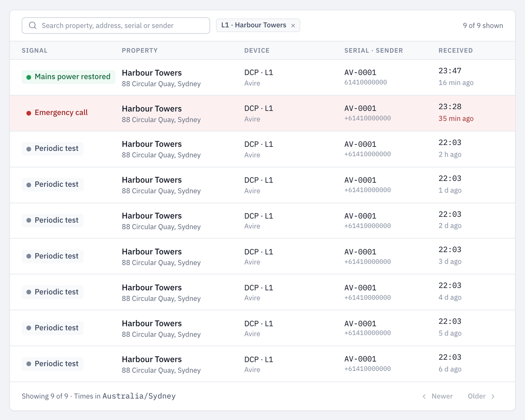The image size is (525, 420).
Task: Click the 23:28 received time
Action: click(450, 107)
